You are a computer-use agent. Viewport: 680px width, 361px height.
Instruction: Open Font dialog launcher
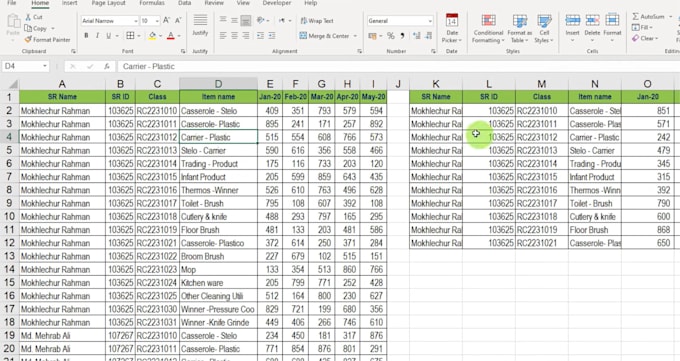click(183, 51)
